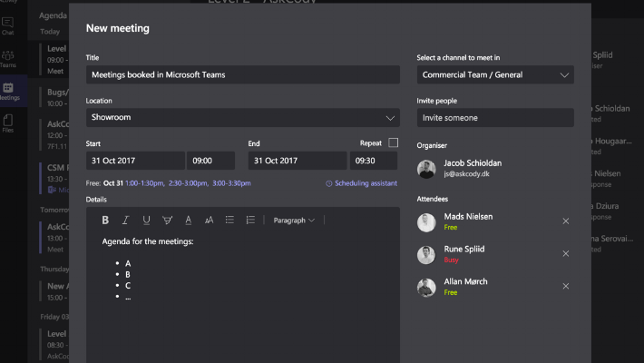Screen dimensions: 644x363
Task: Enable the Repeat checkbox
Action: 393,142
